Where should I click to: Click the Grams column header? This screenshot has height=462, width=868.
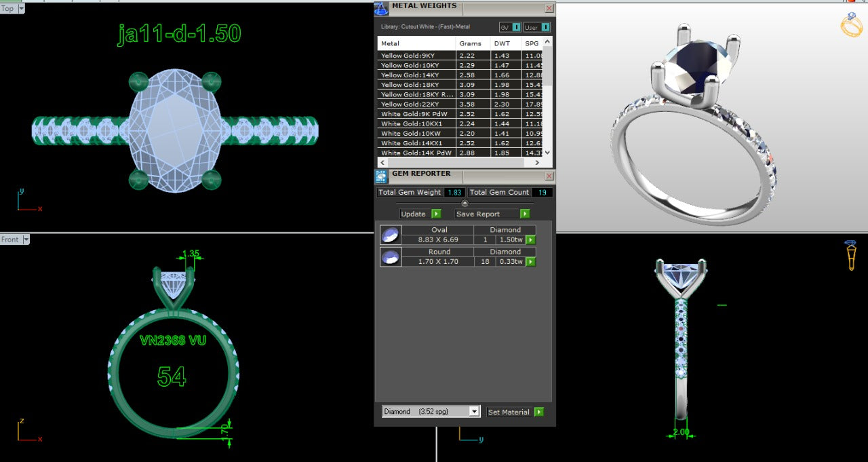click(x=473, y=43)
